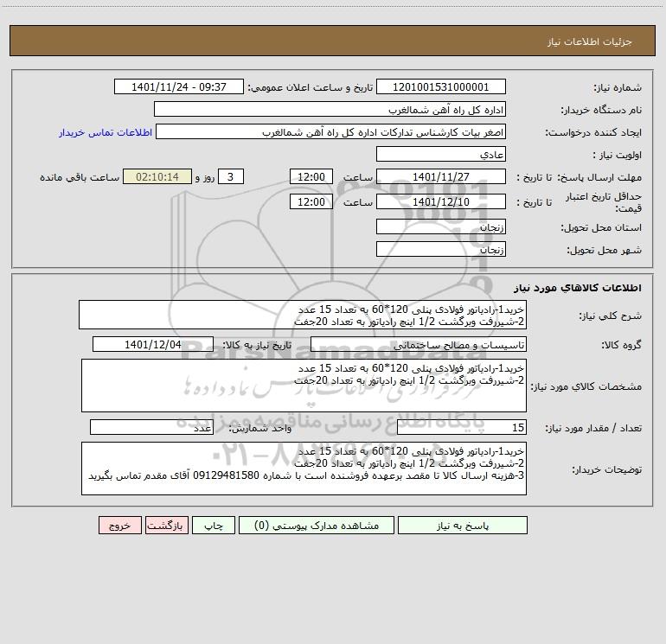
Task: Click the چاپ print button
Action: (214, 526)
